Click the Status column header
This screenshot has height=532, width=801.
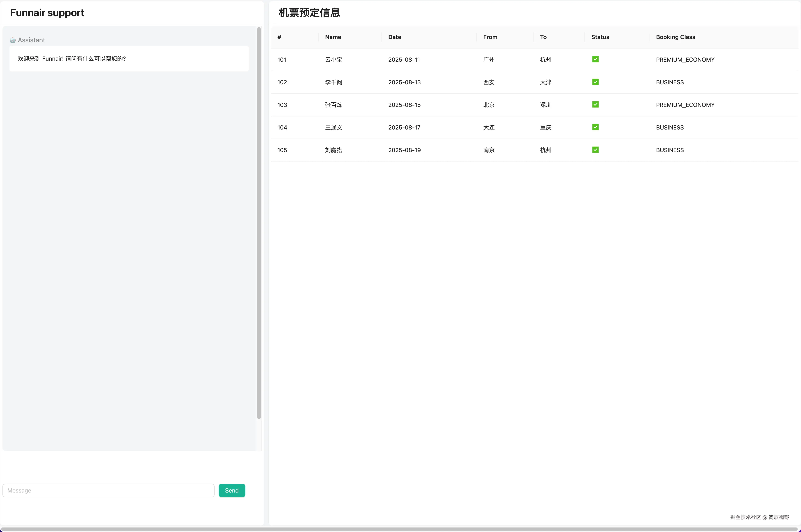click(600, 37)
